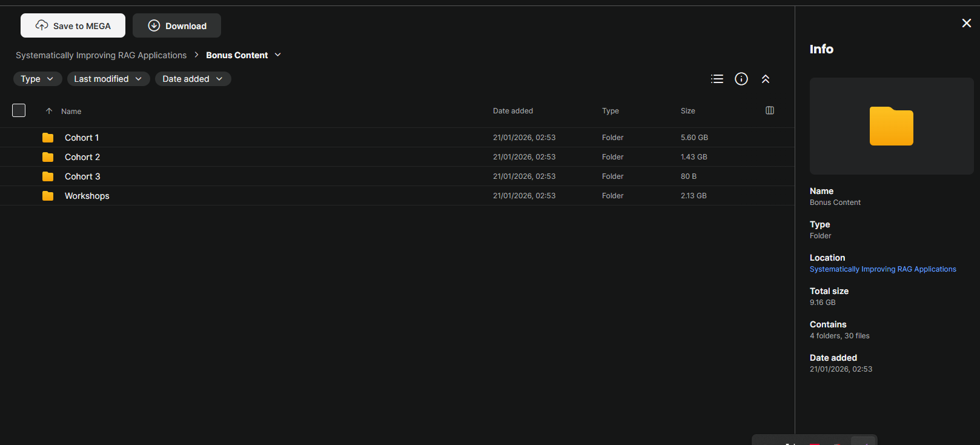Tick the select-all checkbox

(x=19, y=110)
